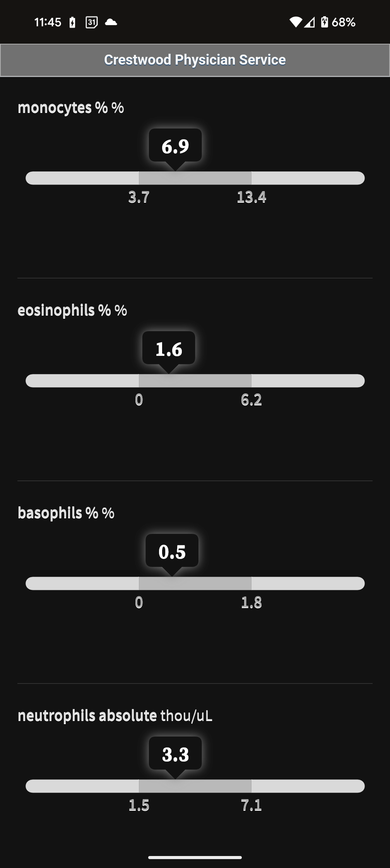
Task: Select the eosinophils % label
Action: tap(72, 310)
